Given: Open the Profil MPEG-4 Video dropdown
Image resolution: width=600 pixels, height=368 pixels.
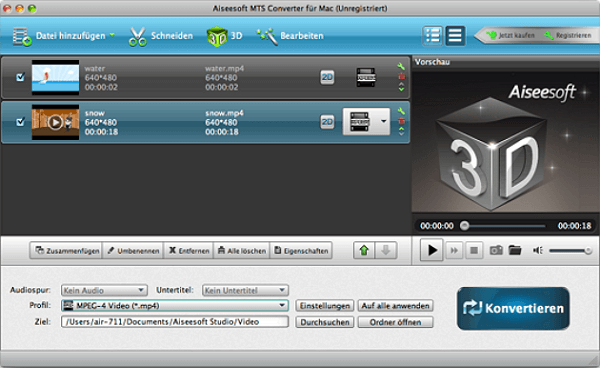Looking at the screenshot, I should [175, 306].
